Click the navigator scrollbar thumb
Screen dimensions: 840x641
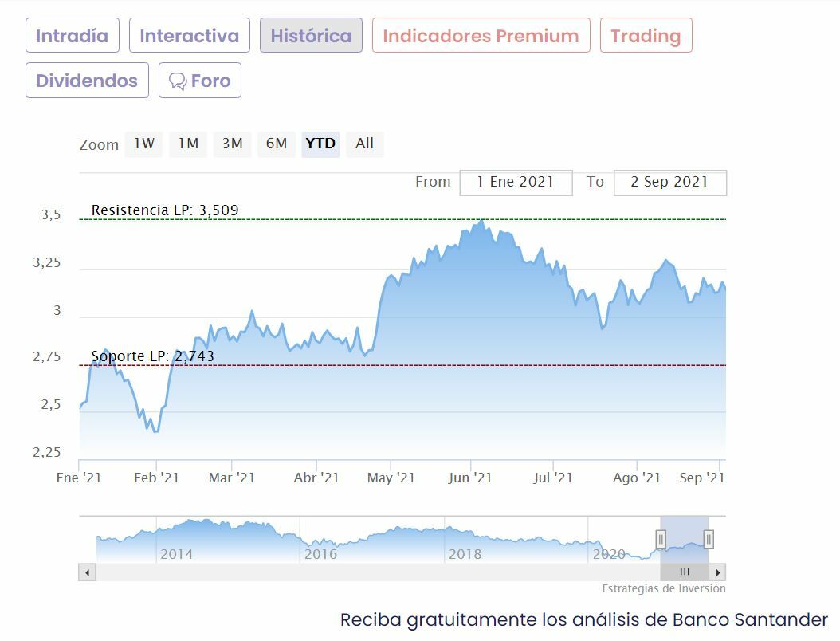click(685, 572)
